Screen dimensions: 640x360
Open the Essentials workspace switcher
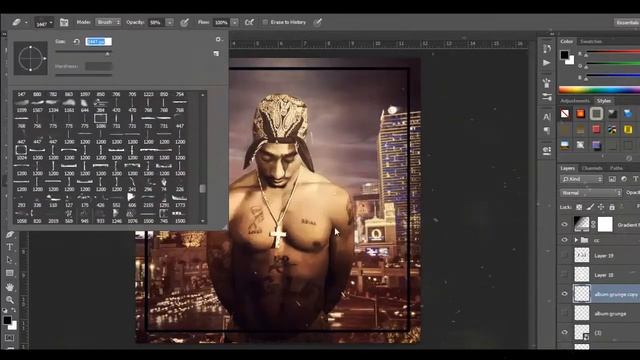[x=627, y=22]
